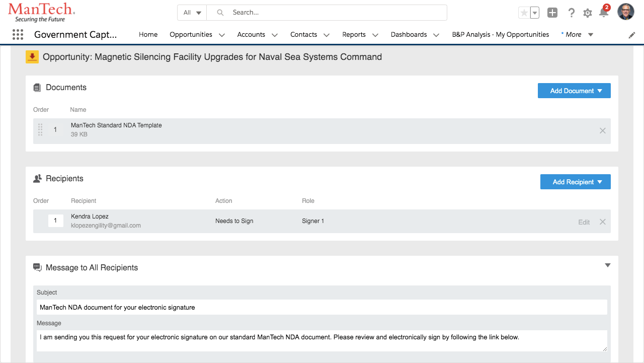Grab the document drag handle
This screenshot has height=363, width=644.
[x=40, y=130]
